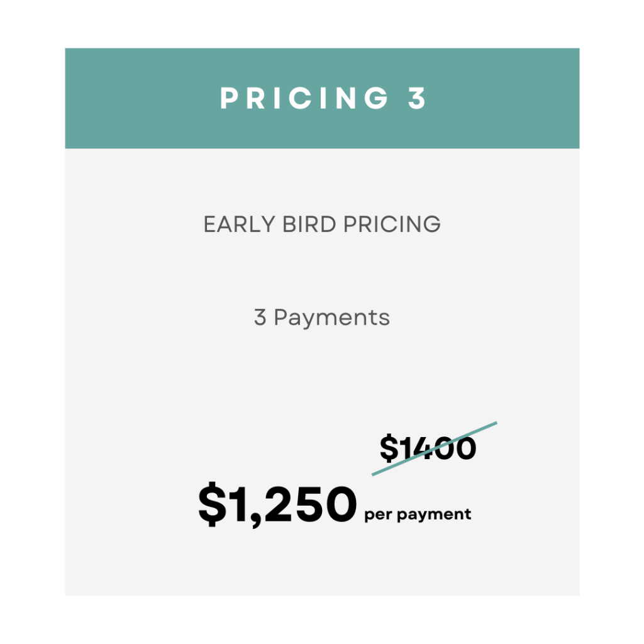Click the crossed-out $1400 original price

[428, 448]
